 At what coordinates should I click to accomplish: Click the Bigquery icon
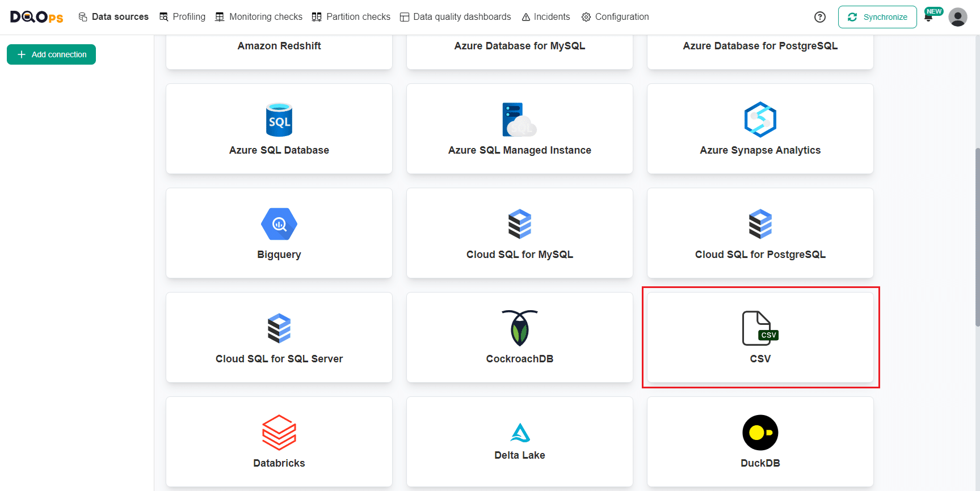tap(279, 224)
